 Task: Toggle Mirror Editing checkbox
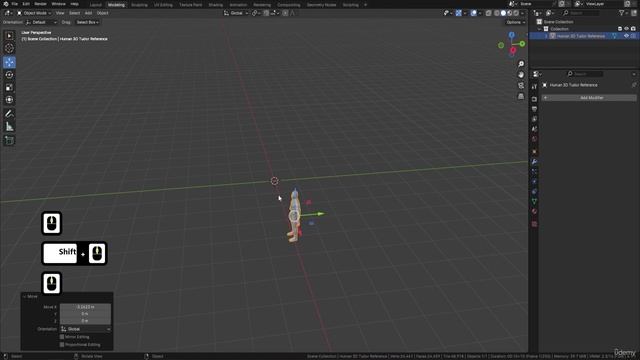pyautogui.click(x=62, y=337)
